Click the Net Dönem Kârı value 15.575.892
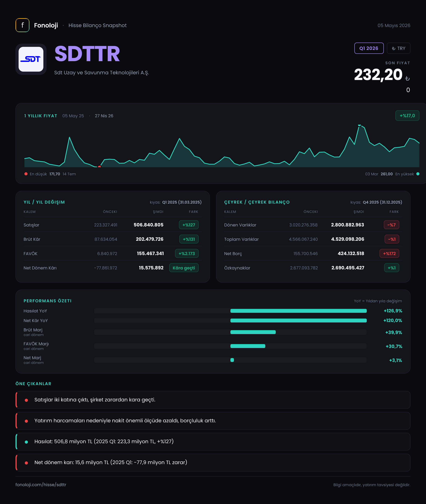Screen dimensions: 426x504 point(151,268)
